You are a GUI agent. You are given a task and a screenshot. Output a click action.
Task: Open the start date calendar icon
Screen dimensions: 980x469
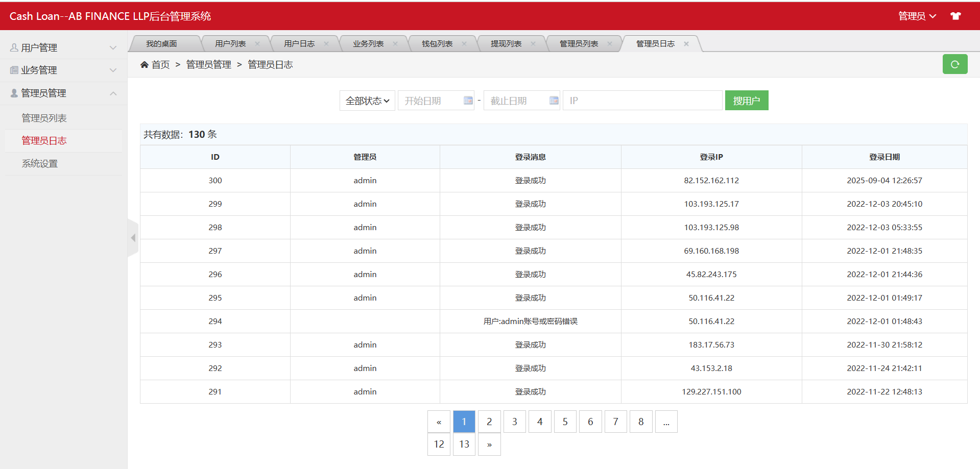[468, 101]
